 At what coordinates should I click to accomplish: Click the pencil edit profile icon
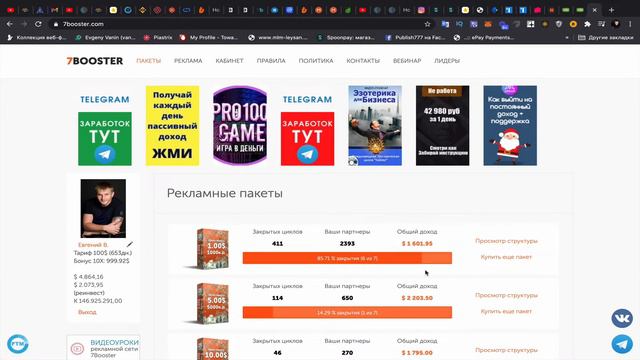click(x=130, y=244)
